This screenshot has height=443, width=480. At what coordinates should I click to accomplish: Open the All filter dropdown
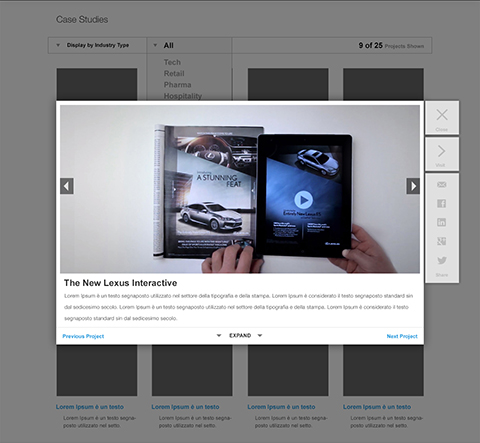pyautogui.click(x=189, y=45)
